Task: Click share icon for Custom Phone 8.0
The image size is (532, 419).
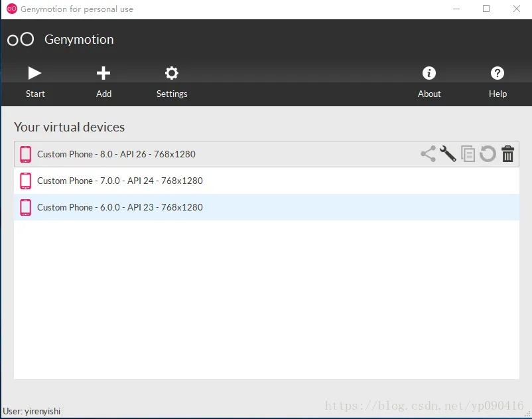Action: click(x=428, y=154)
